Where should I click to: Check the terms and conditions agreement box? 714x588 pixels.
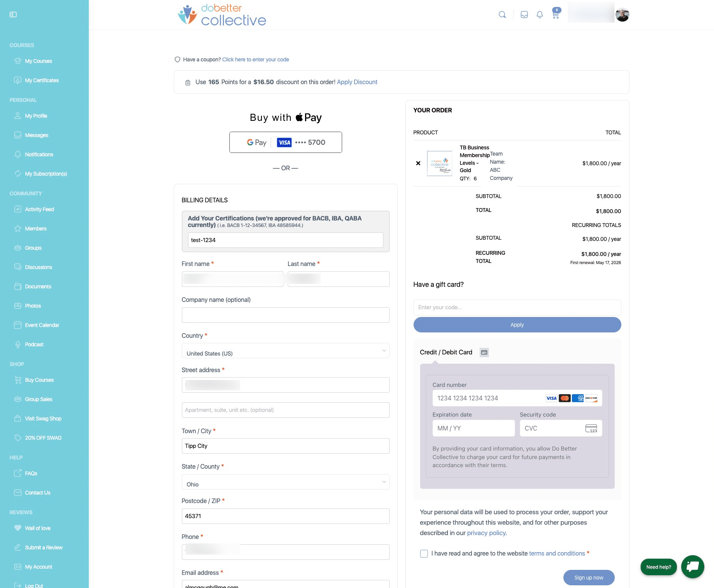(424, 553)
